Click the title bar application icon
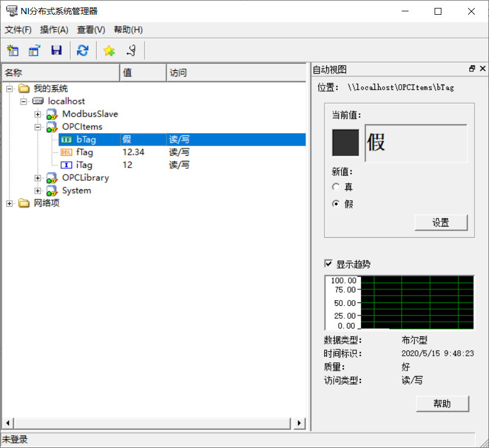This screenshot has height=448, width=489. (12, 11)
